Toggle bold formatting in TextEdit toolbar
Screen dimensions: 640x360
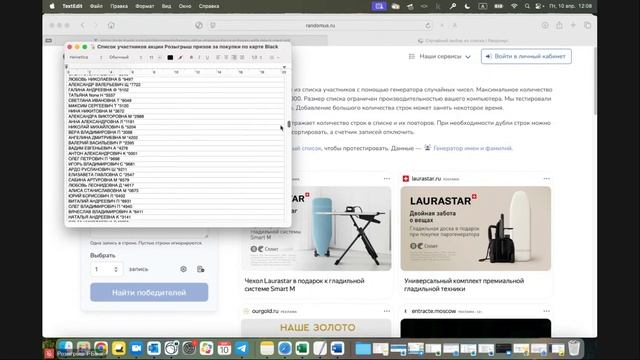[191, 58]
